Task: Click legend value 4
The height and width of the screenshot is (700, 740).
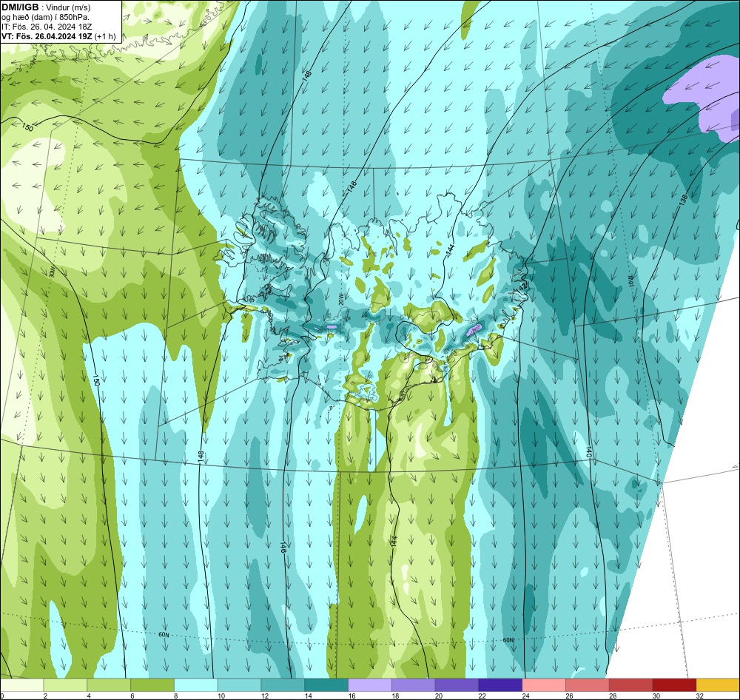Action: [89, 696]
